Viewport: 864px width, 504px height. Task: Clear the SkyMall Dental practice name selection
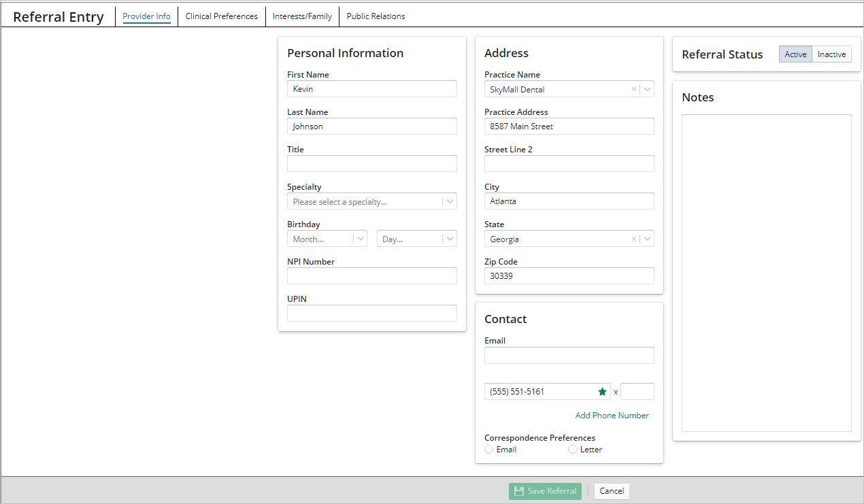coord(633,89)
